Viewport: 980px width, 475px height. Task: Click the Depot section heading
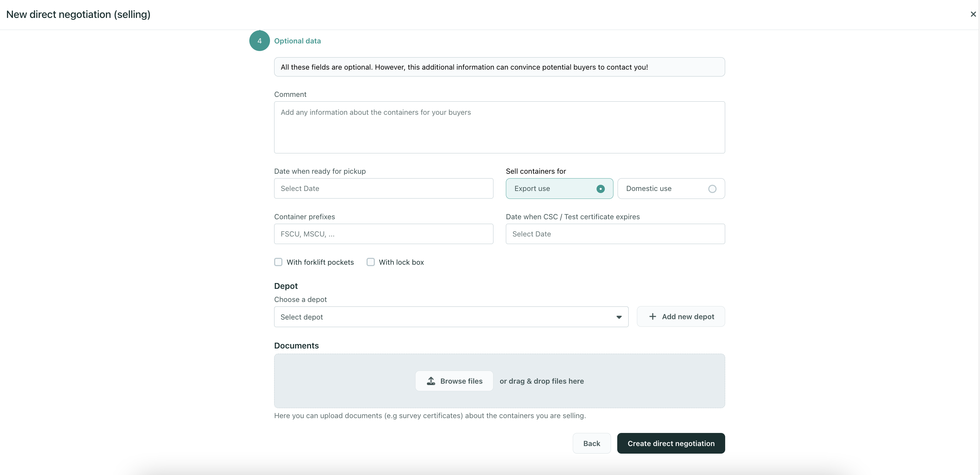coord(286,286)
